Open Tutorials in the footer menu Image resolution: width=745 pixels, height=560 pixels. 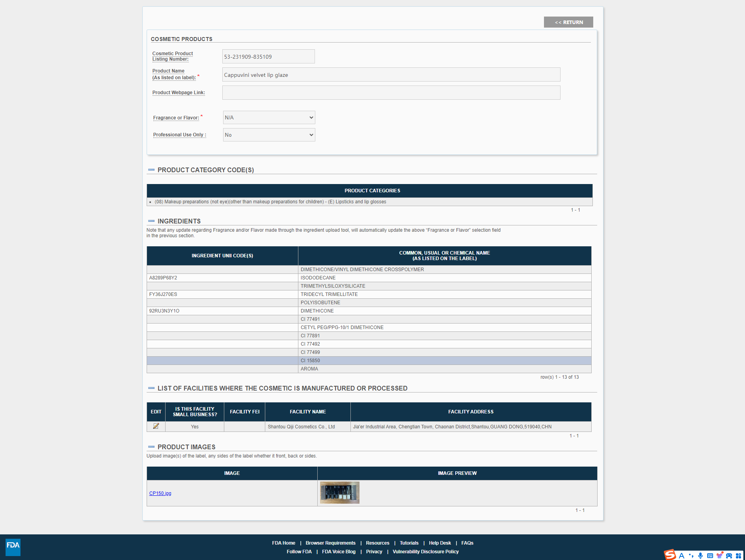pyautogui.click(x=409, y=543)
